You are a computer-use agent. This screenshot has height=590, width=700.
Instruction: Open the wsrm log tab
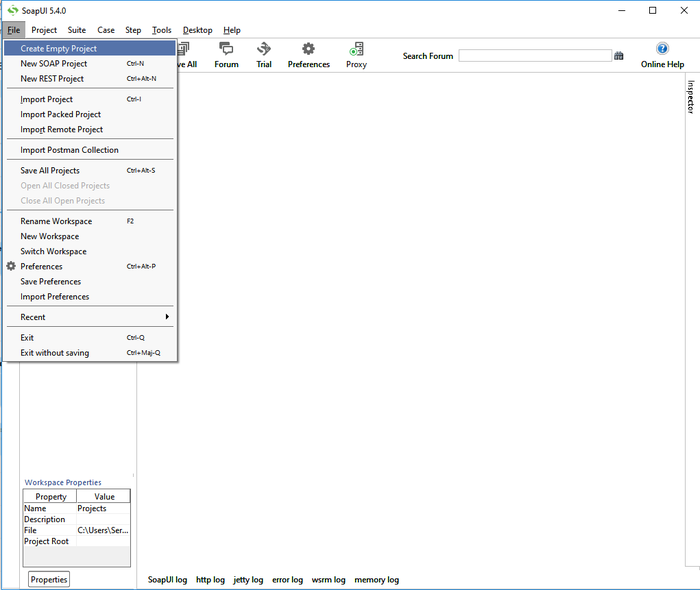[329, 579]
